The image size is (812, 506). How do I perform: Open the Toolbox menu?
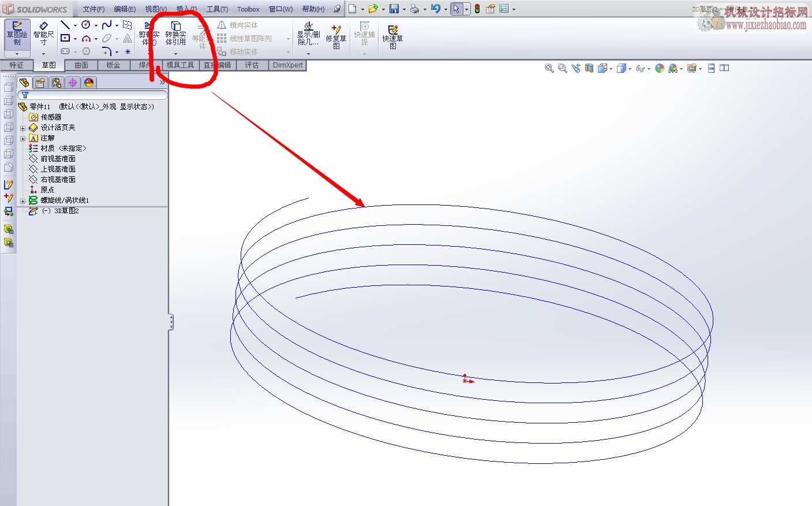pyautogui.click(x=248, y=9)
